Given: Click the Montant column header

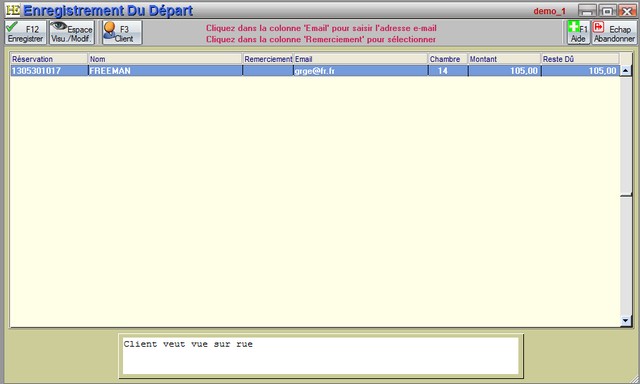Looking at the screenshot, I should coord(504,59).
